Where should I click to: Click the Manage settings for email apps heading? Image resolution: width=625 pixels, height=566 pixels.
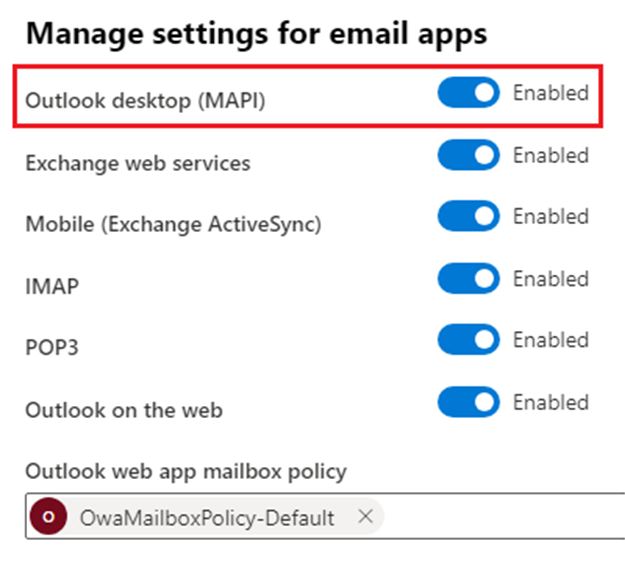256,34
